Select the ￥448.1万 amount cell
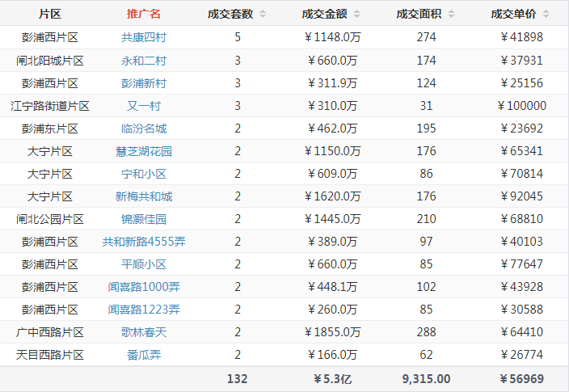Screen dimensions: 569x392 [332, 287]
